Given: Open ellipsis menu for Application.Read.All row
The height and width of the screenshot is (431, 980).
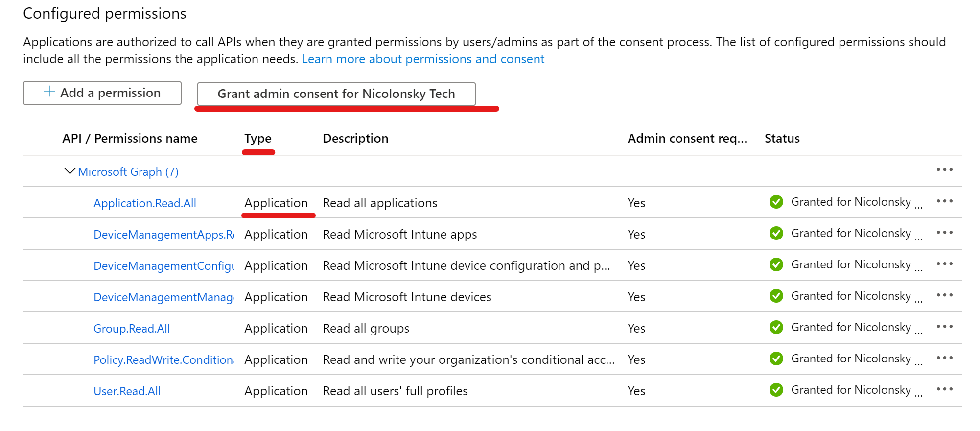Looking at the screenshot, I should point(944,201).
